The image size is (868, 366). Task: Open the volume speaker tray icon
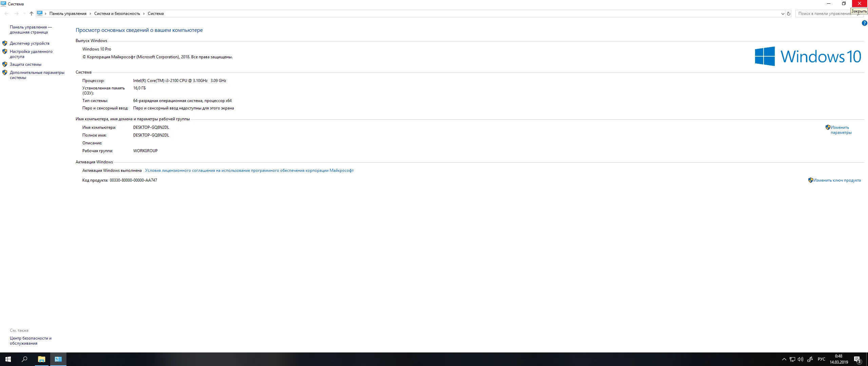click(x=801, y=359)
